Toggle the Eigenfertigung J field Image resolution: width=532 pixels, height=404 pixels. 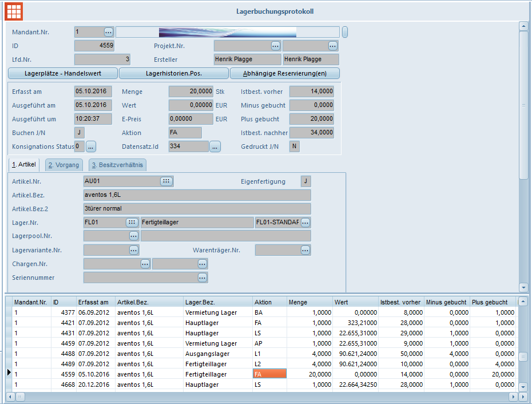[x=306, y=181]
